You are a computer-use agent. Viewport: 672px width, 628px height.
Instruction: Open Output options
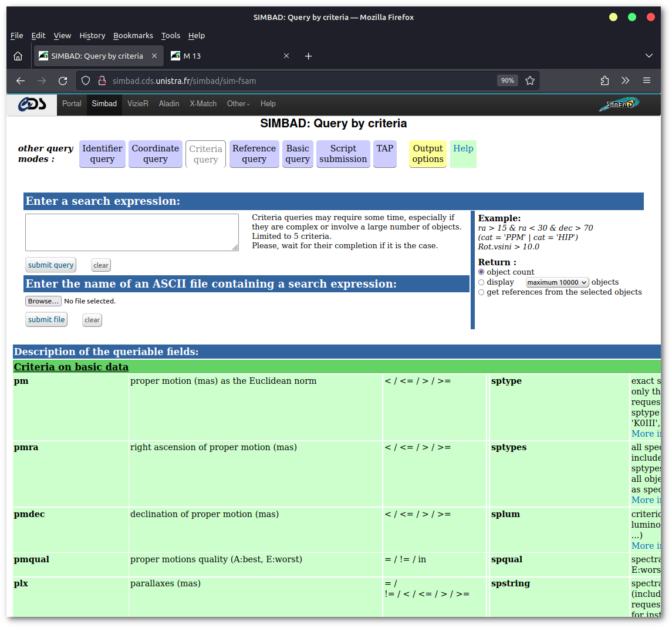coord(428,154)
